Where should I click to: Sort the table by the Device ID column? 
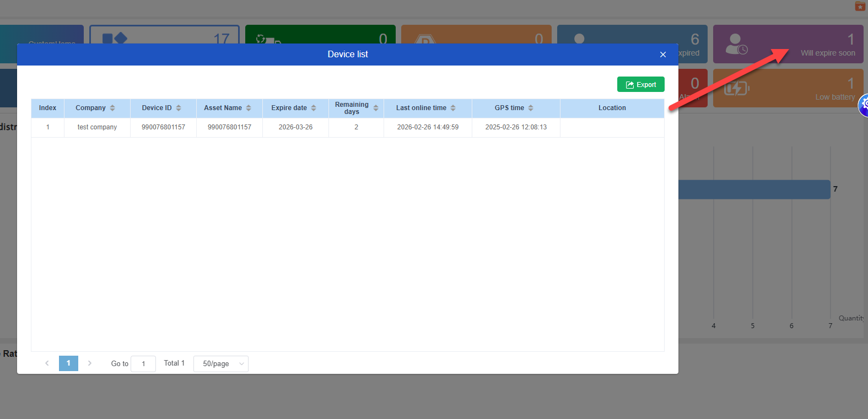[x=179, y=108]
